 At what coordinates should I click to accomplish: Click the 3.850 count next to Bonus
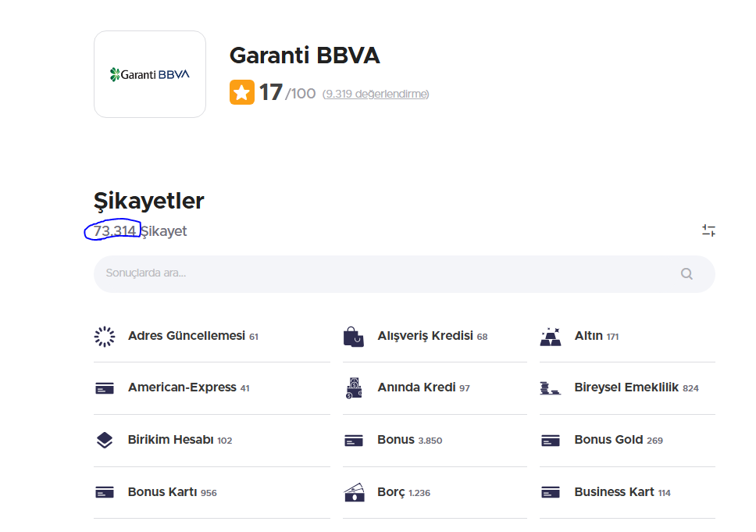pyautogui.click(x=430, y=441)
